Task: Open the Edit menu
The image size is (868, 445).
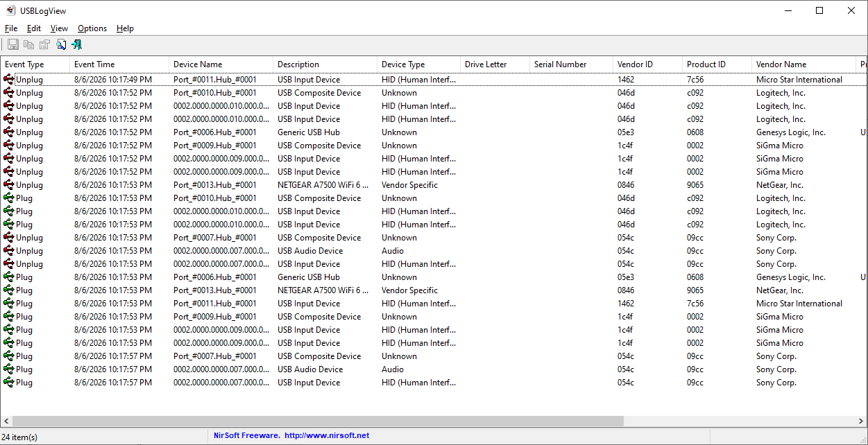Action: point(34,28)
